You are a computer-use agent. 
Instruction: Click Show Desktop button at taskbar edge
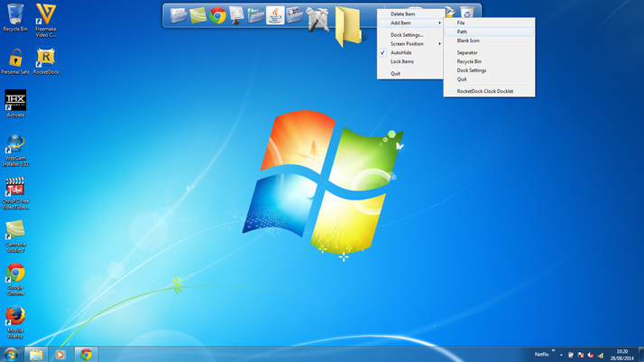coord(641,354)
